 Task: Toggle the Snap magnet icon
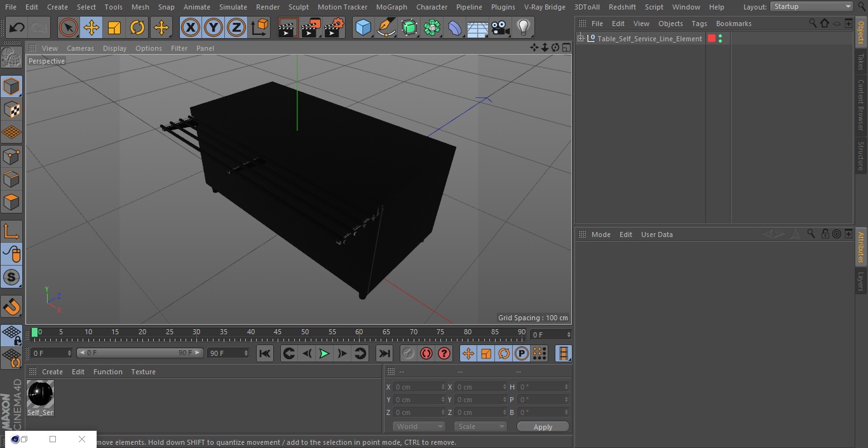pyautogui.click(x=11, y=307)
